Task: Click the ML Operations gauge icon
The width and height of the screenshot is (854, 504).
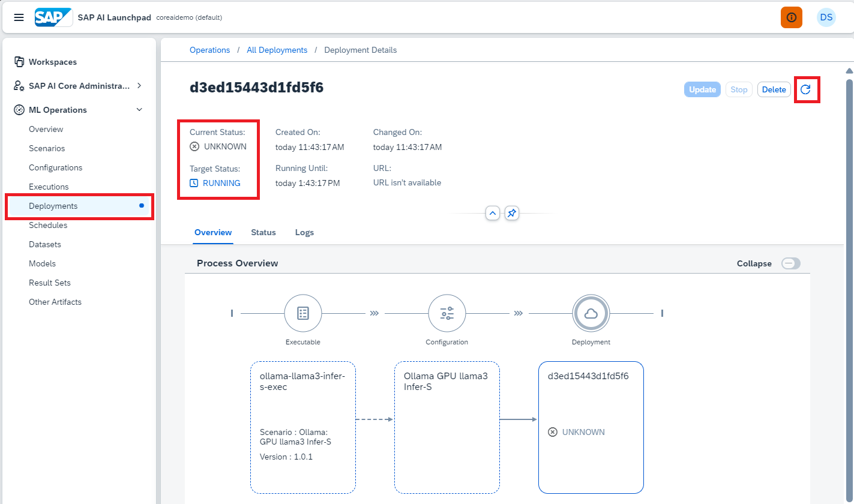Action: point(19,110)
